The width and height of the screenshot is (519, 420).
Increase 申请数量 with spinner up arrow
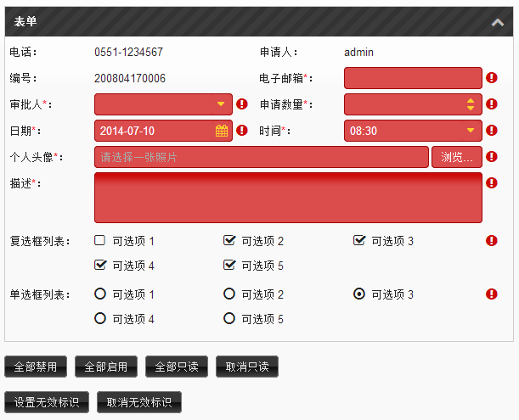tap(471, 101)
